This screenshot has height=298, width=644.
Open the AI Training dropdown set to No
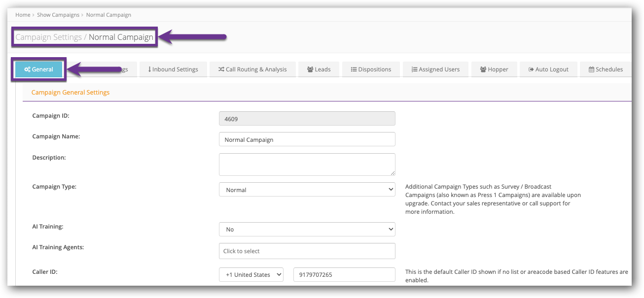tap(307, 230)
